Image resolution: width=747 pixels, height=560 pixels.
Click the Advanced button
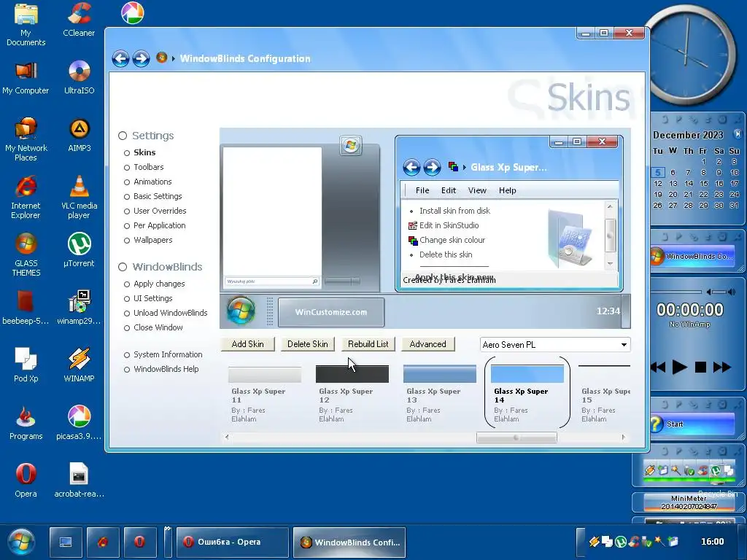tap(427, 344)
